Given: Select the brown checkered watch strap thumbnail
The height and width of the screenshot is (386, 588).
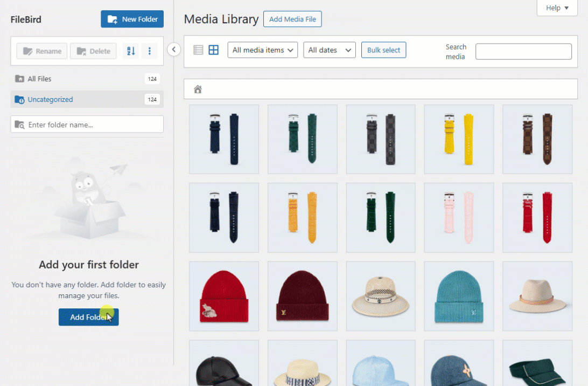Looking at the screenshot, I should coord(537,139).
